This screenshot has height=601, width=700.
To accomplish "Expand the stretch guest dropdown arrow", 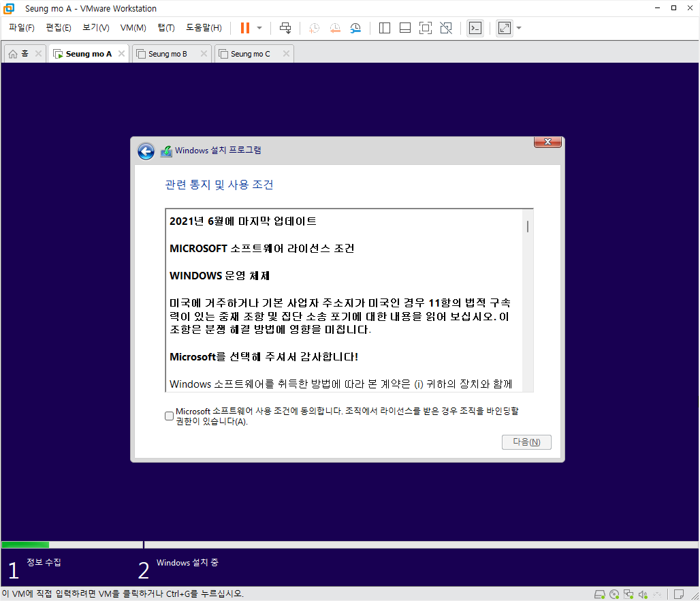I will click(519, 28).
